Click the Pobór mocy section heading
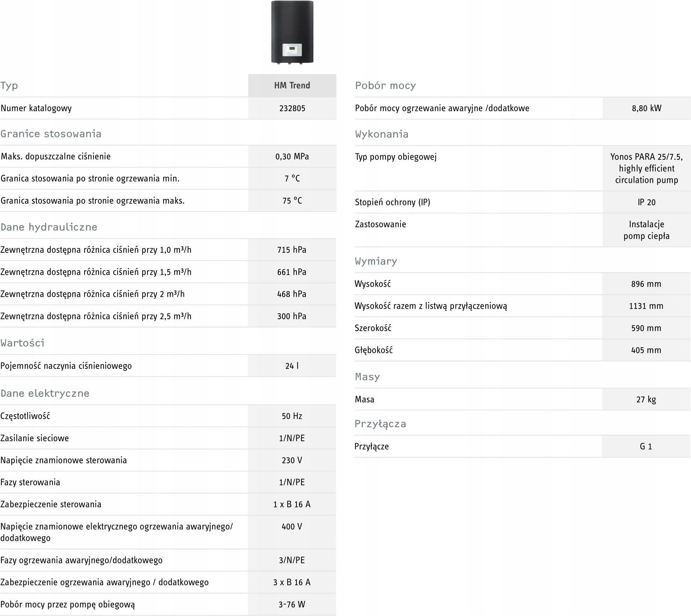This screenshot has width=691, height=616. (x=386, y=86)
